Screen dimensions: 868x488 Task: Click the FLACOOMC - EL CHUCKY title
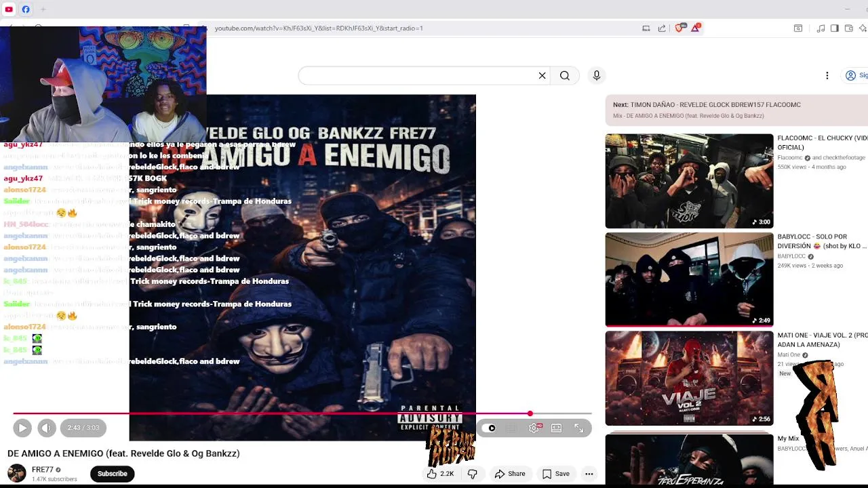point(822,142)
